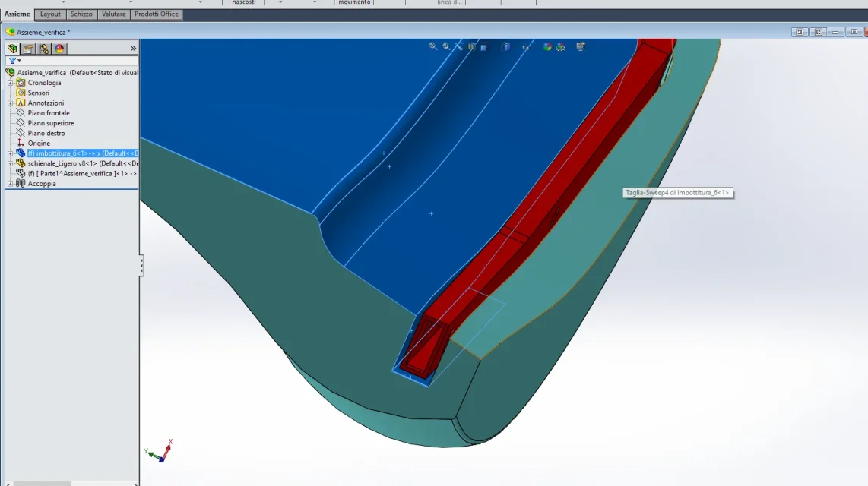Open the Edit Appearance color sphere

coord(547,46)
